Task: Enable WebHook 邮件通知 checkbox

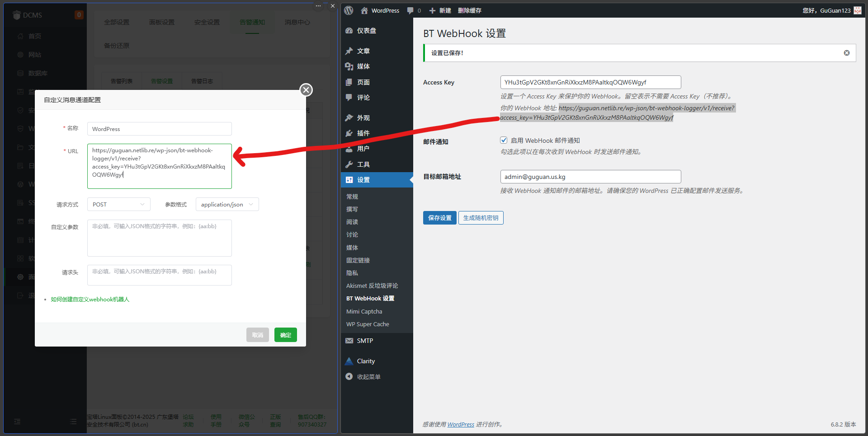Action: click(x=504, y=140)
